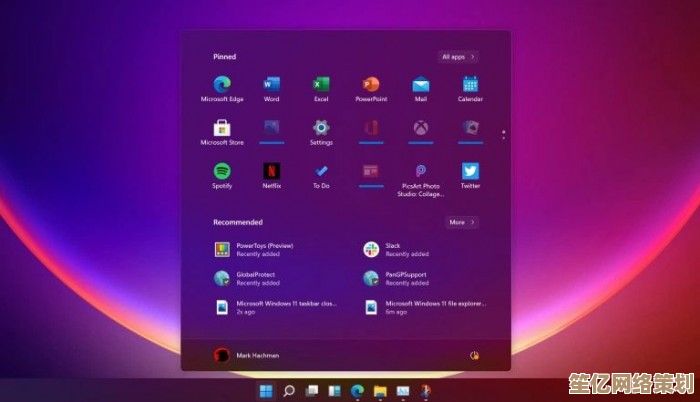Open PanGPSupport recommended item

[x=396, y=278]
